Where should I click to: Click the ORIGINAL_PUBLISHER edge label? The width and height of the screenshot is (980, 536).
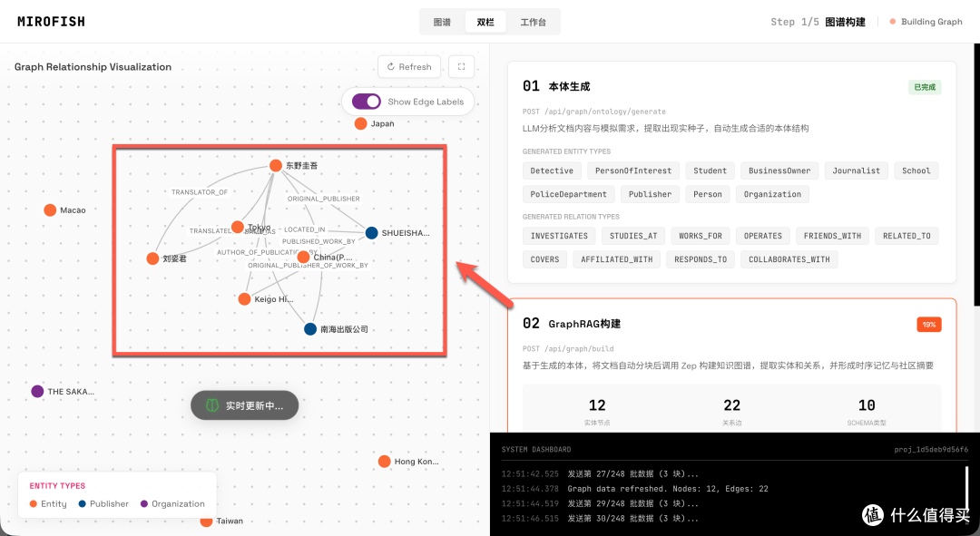tap(324, 199)
